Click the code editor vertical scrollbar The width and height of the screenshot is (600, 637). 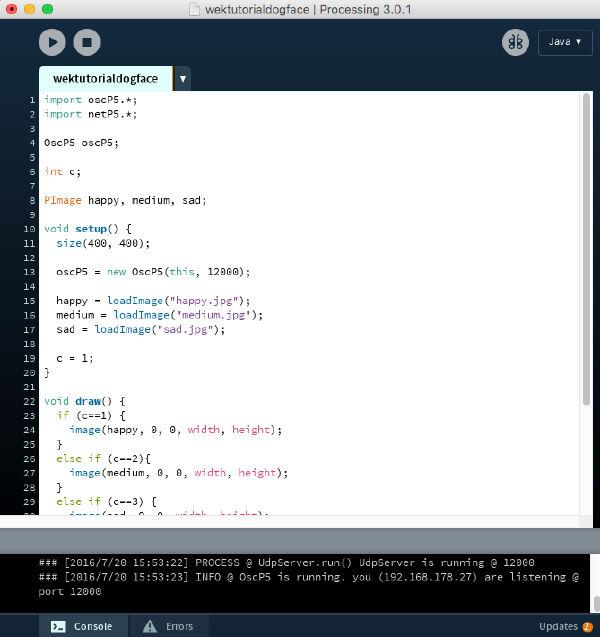tap(586, 250)
